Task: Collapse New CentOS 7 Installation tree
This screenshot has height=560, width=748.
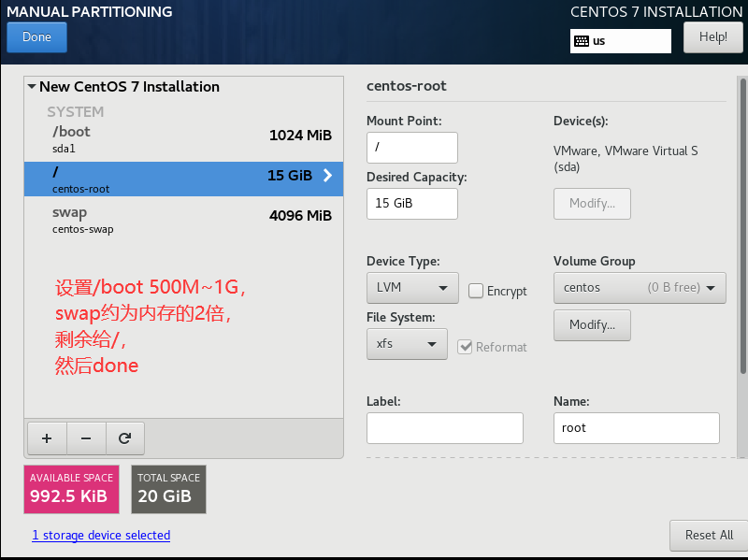Action: [32, 86]
